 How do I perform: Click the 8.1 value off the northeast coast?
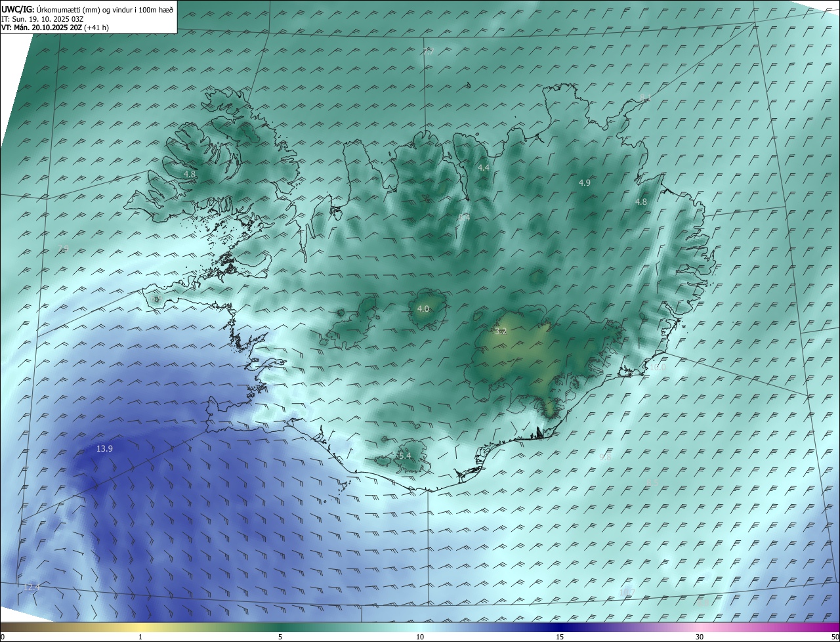pos(645,98)
